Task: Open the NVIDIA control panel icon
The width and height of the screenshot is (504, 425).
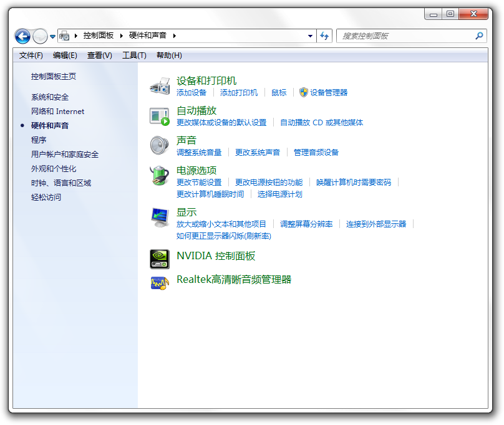Action: (160, 259)
